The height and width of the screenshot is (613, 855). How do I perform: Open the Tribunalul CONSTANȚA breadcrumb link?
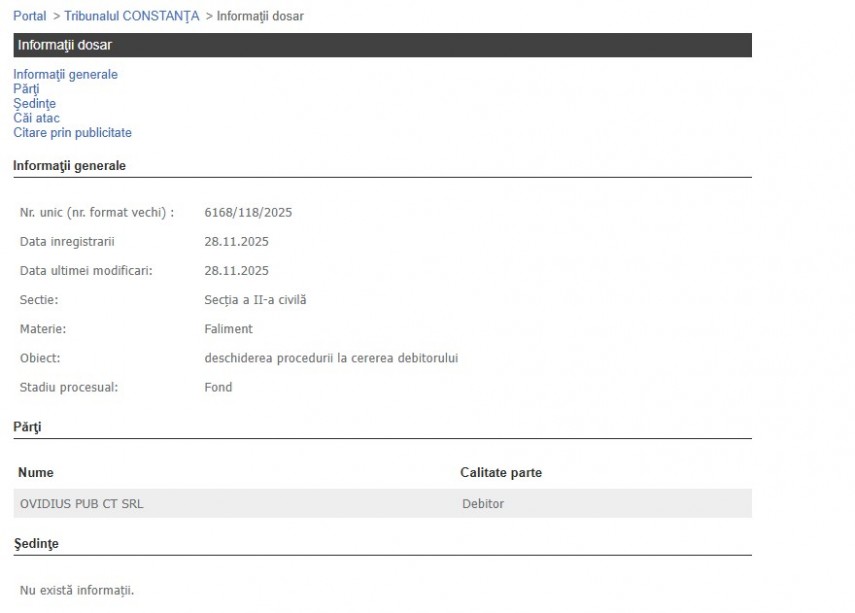tap(132, 16)
